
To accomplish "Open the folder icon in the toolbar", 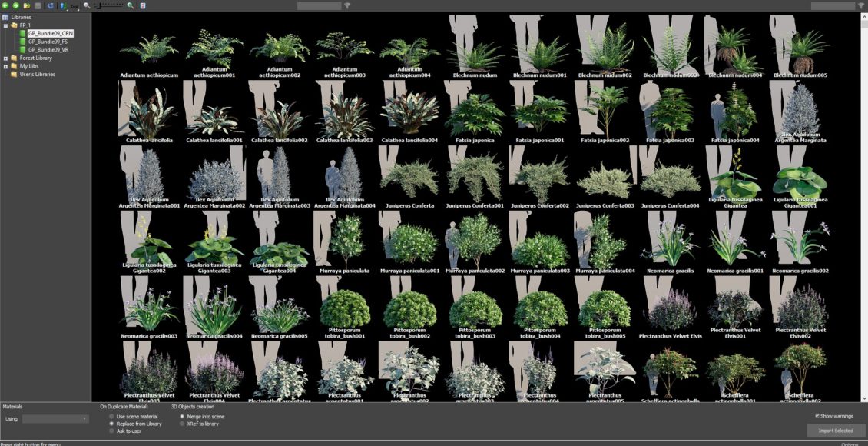I will pyautogui.click(x=26, y=5).
